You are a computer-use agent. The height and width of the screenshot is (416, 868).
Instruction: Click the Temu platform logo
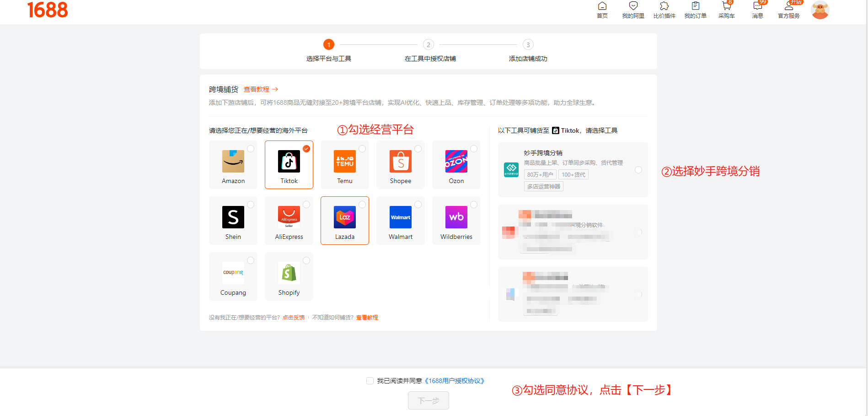coord(345,161)
